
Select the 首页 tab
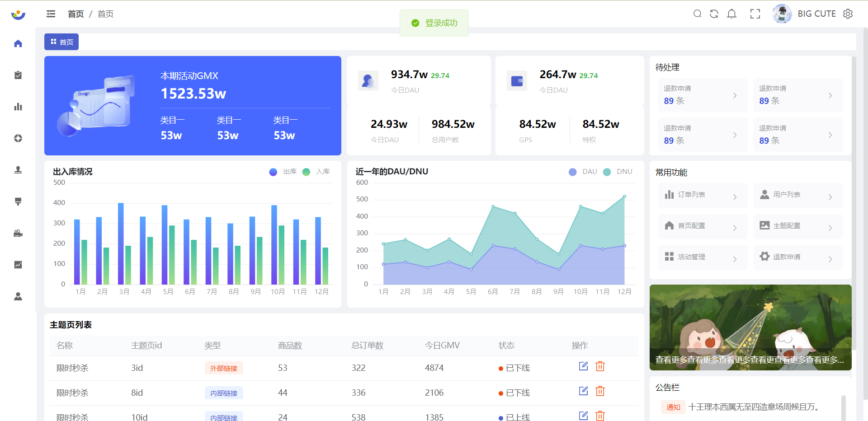tap(61, 42)
